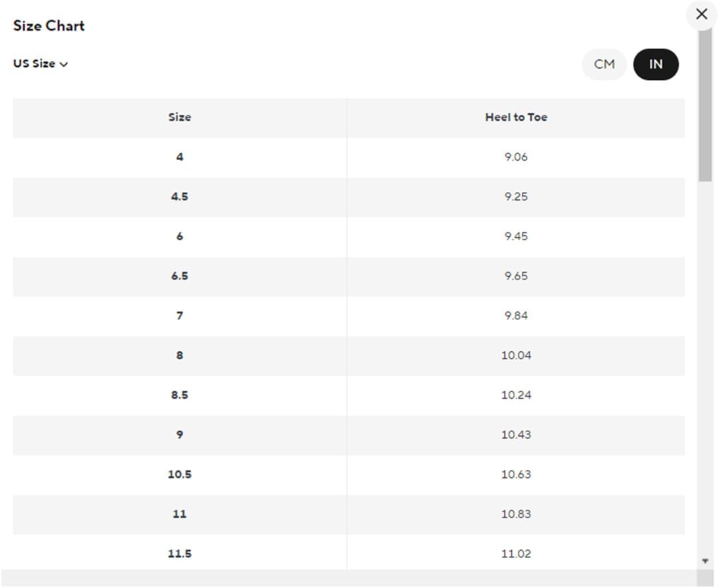
Task: Select the size 8.5 row
Action: (x=349, y=395)
